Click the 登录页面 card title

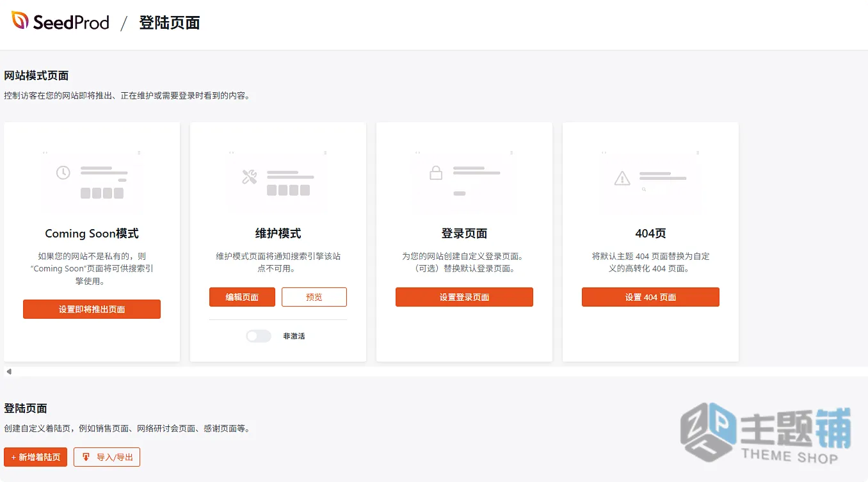(x=464, y=234)
